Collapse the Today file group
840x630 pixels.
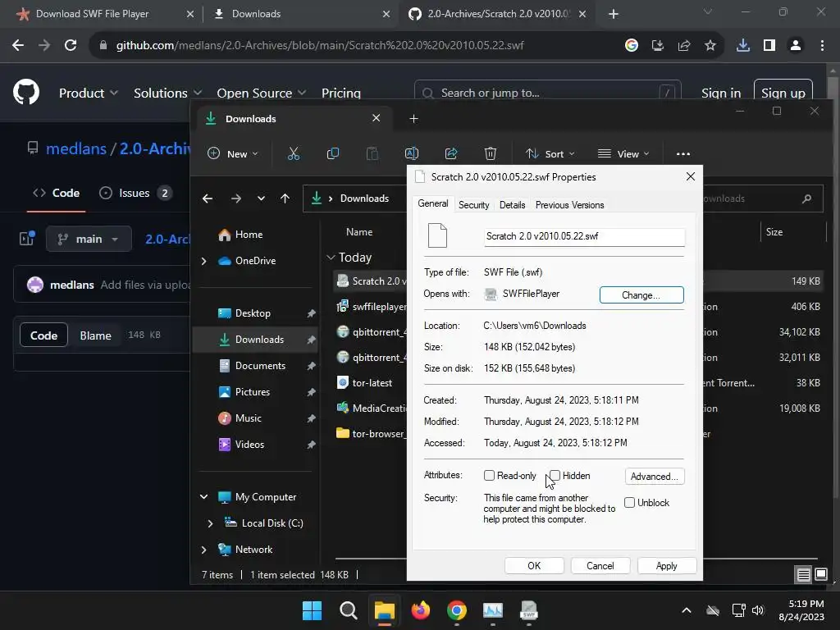pyautogui.click(x=331, y=258)
